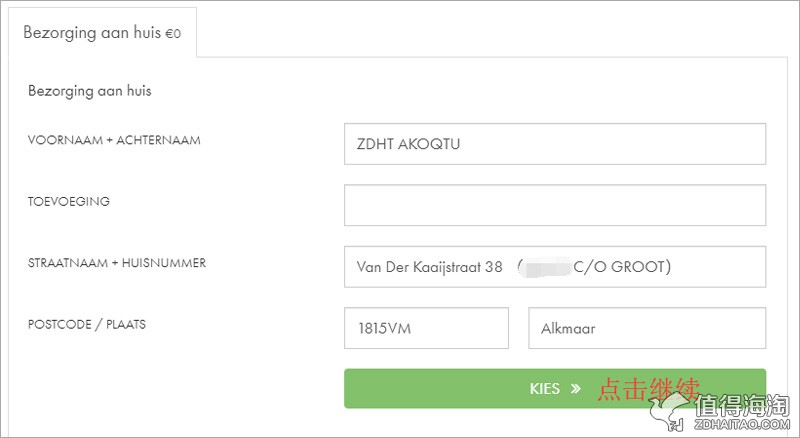Click into the empty TOEVOEGING input box
This screenshot has height=438, width=800.
tap(555, 205)
